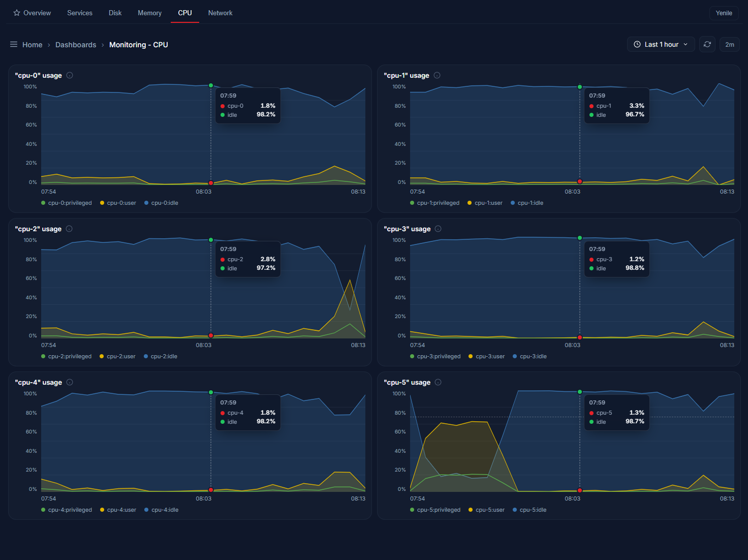The width and height of the screenshot is (748, 560).
Task: Open the "cpu-5" usage info icon
Action: [x=438, y=382]
